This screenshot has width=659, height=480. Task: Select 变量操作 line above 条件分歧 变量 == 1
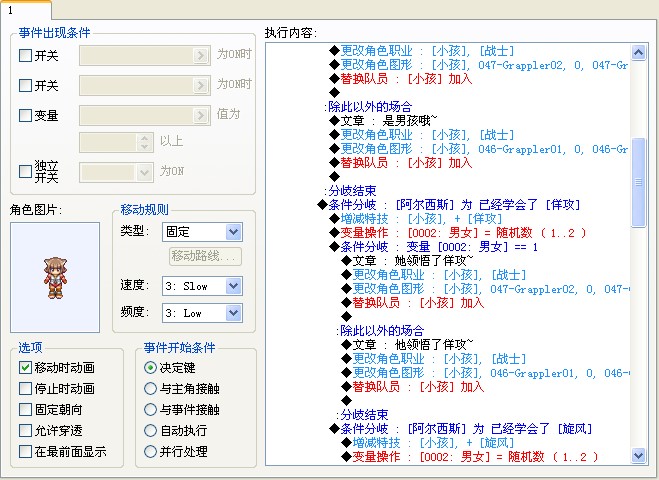pos(457,233)
